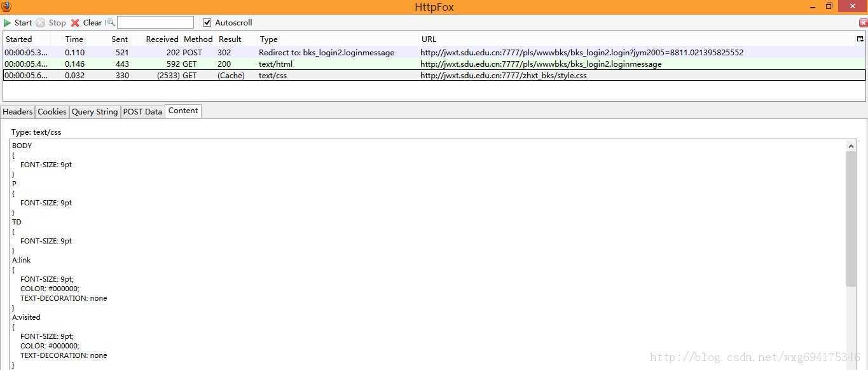Click the A:link selector line
The image size is (868, 370).
coord(22,260)
